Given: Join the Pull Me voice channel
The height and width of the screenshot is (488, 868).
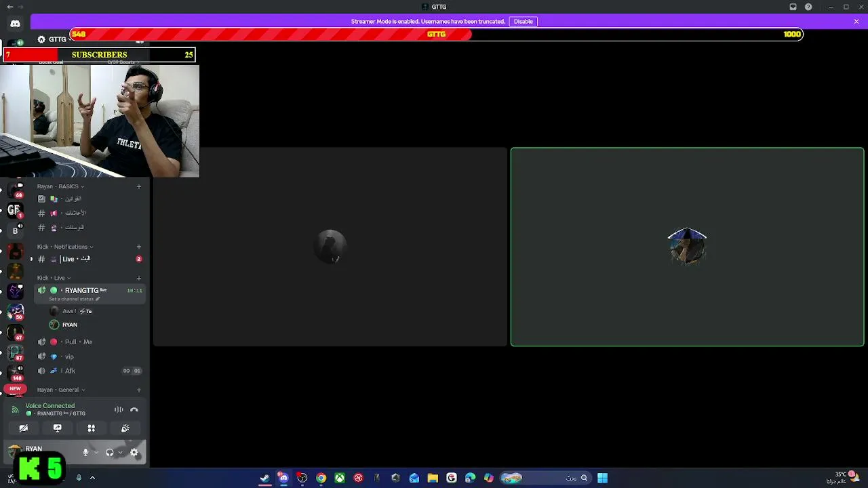Looking at the screenshot, I should coord(90,342).
